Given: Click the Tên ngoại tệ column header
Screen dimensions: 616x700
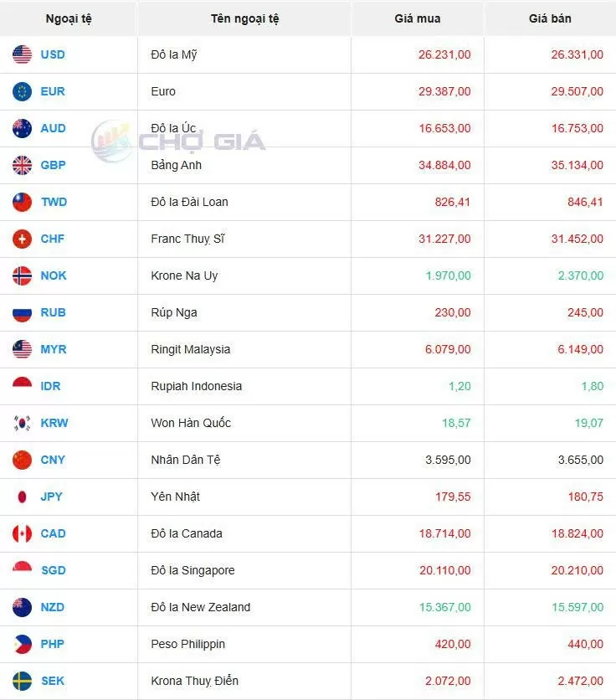Looking at the screenshot, I should click(244, 18).
